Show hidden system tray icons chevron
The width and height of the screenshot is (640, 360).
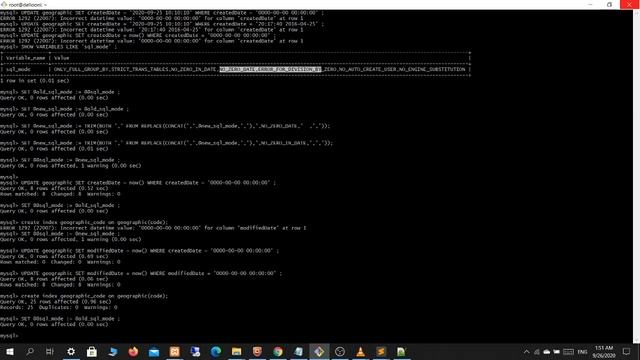point(527,352)
